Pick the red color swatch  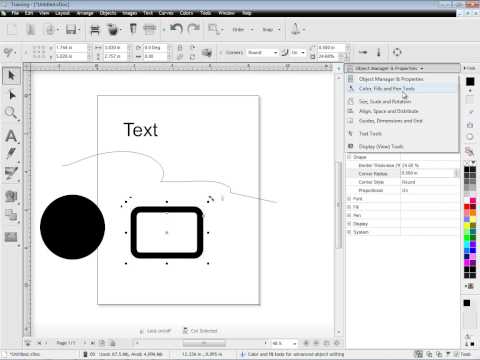tap(467, 207)
